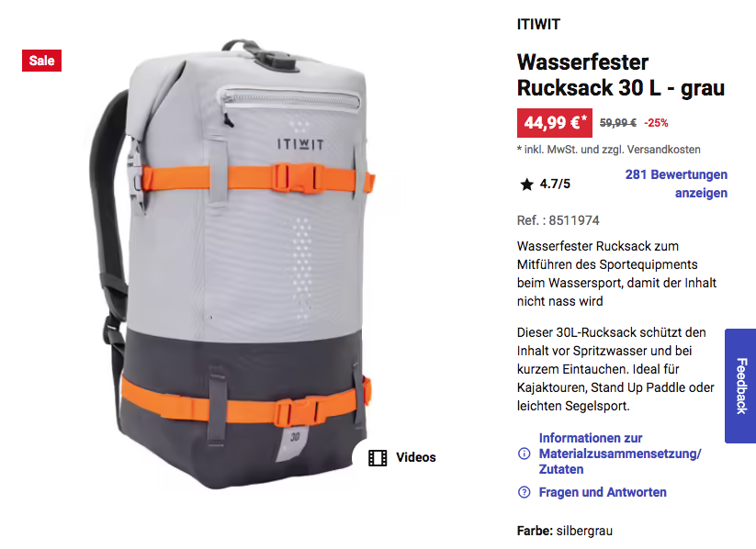This screenshot has height=549, width=756.
Task: Click the black star rating icon
Action: pos(527,185)
